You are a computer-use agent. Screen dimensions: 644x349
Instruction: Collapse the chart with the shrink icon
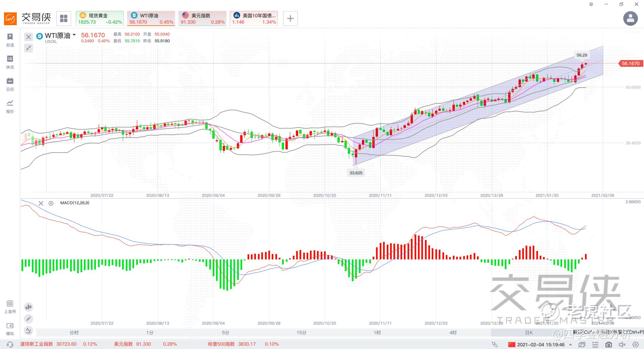click(29, 48)
